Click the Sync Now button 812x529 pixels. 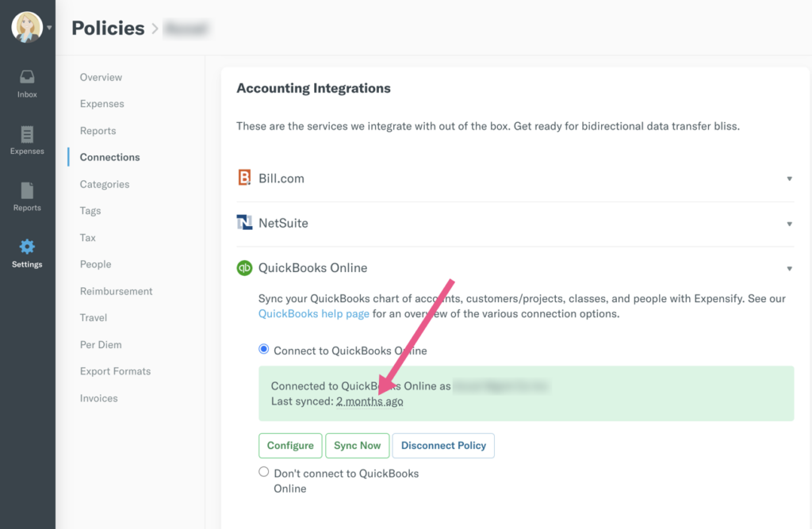click(x=358, y=446)
